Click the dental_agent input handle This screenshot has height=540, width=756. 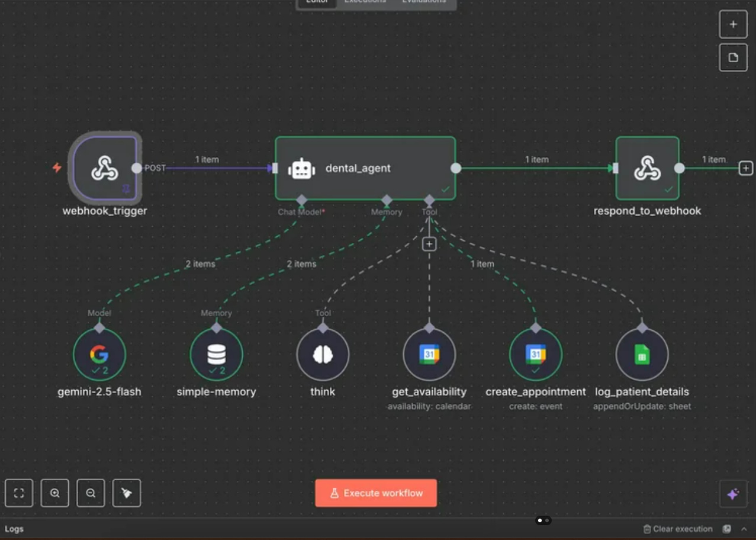pyautogui.click(x=275, y=168)
